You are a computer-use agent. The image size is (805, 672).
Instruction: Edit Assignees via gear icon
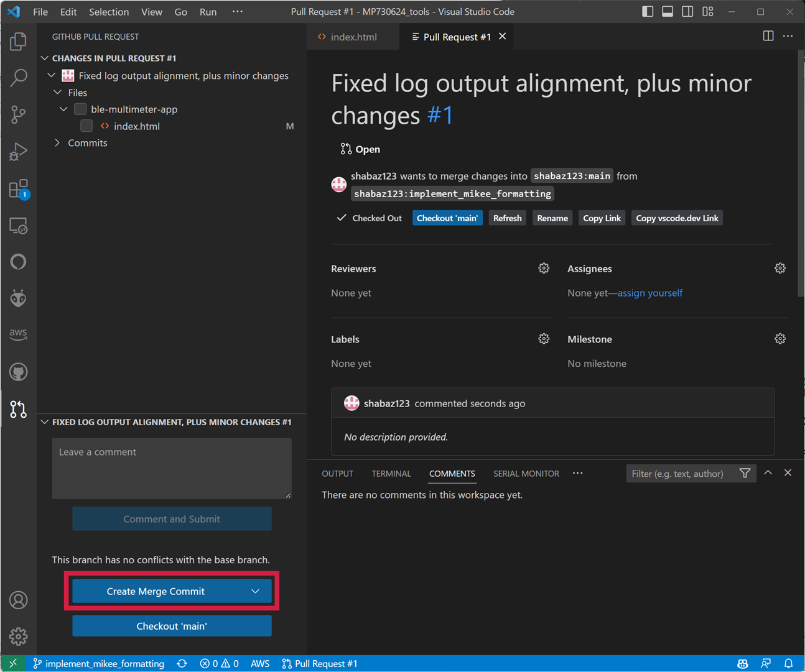click(x=780, y=268)
